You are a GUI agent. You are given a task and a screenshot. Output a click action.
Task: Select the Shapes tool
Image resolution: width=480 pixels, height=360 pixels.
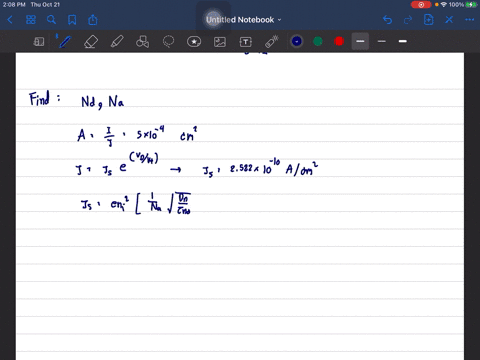point(142,42)
